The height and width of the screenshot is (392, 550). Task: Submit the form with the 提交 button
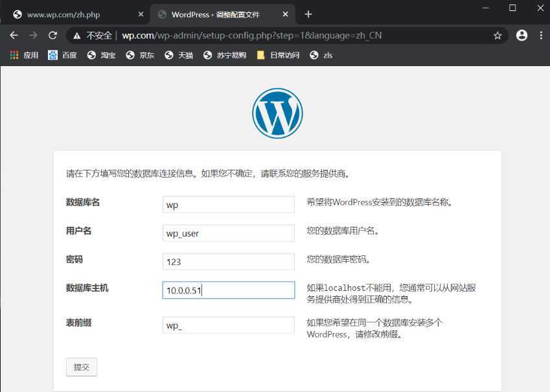[x=82, y=367]
